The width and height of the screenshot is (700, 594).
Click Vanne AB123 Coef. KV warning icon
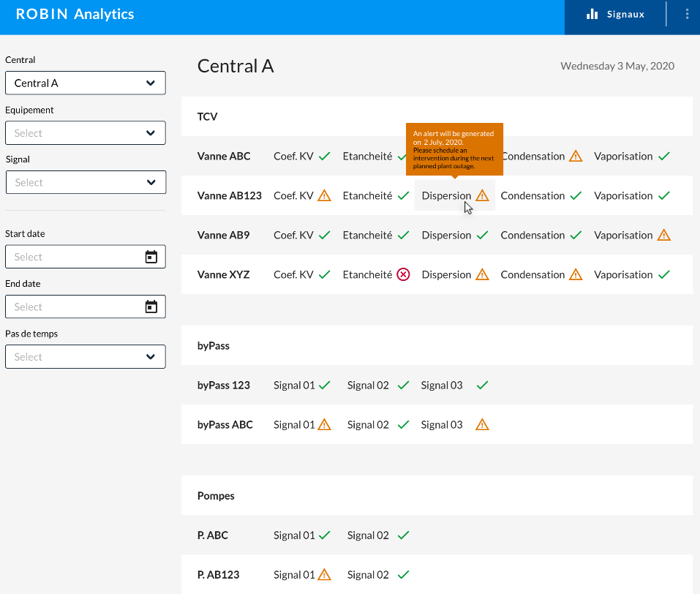tap(325, 195)
